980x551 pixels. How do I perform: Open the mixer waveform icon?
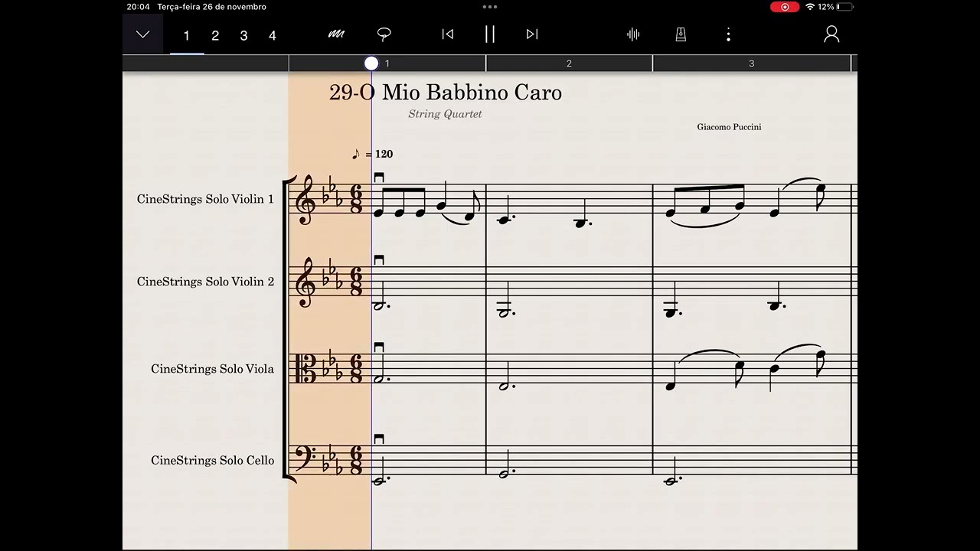tap(633, 34)
